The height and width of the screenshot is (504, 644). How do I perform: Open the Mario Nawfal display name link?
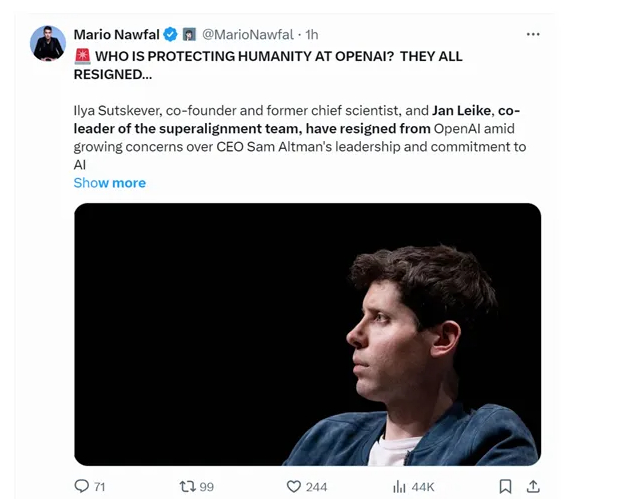[116, 35]
